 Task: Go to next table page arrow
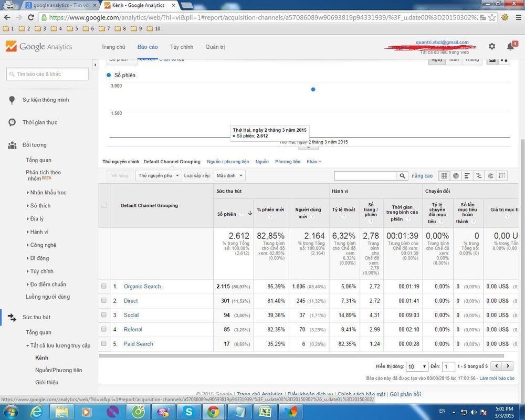(508, 366)
